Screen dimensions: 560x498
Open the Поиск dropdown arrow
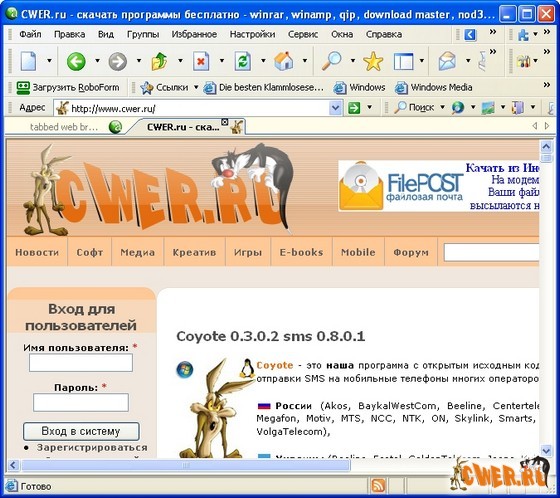[x=442, y=107]
